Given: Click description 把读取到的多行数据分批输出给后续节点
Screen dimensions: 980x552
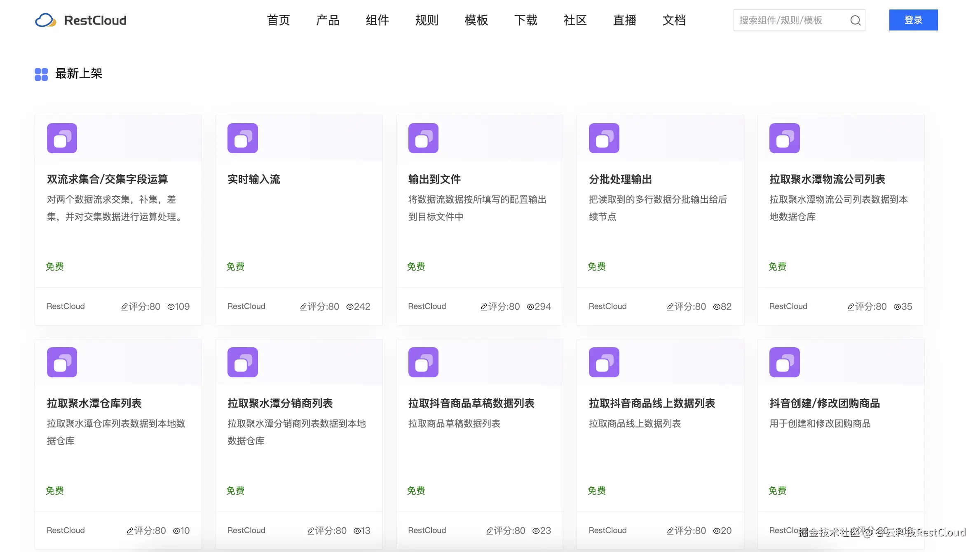Looking at the screenshot, I should [658, 208].
